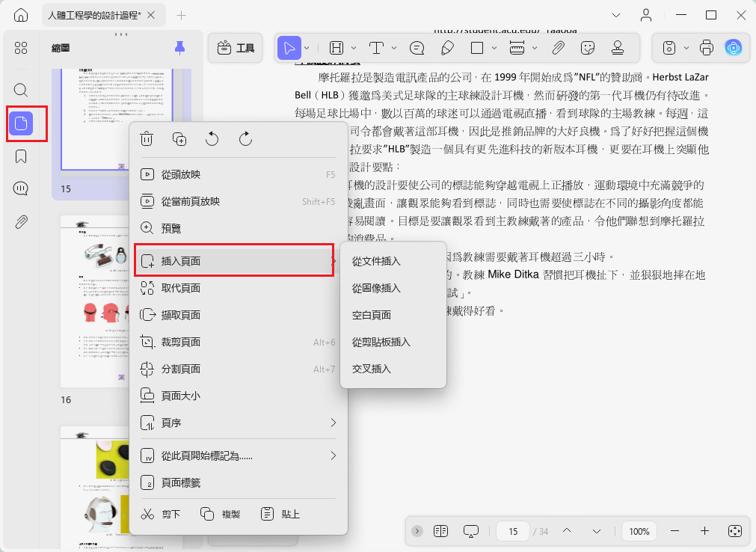Select 分割頁面 menu item
This screenshot has width=756, height=552.
[239, 369]
